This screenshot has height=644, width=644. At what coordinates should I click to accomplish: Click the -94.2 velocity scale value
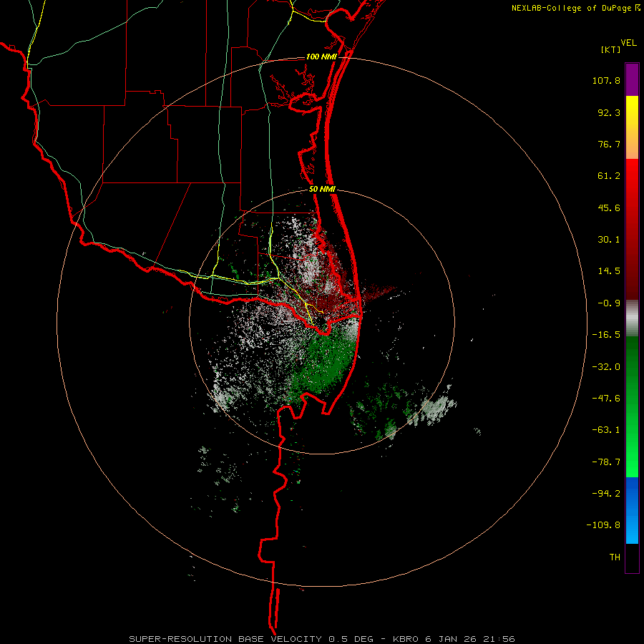click(x=606, y=494)
